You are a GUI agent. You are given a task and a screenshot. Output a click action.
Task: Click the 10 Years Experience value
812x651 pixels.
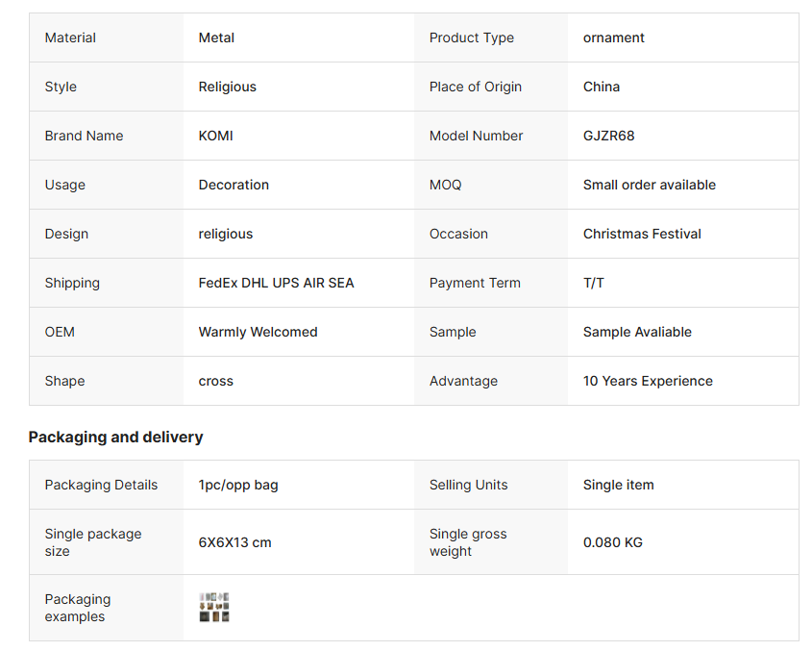pos(648,381)
